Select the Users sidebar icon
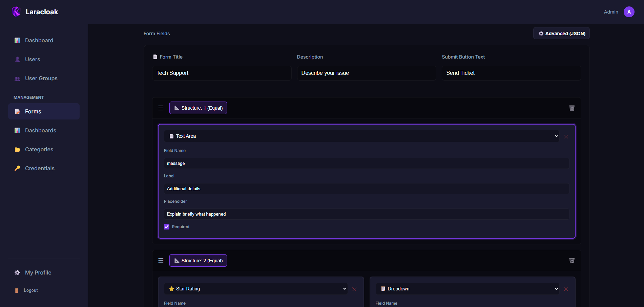644x307 pixels. pyautogui.click(x=17, y=59)
